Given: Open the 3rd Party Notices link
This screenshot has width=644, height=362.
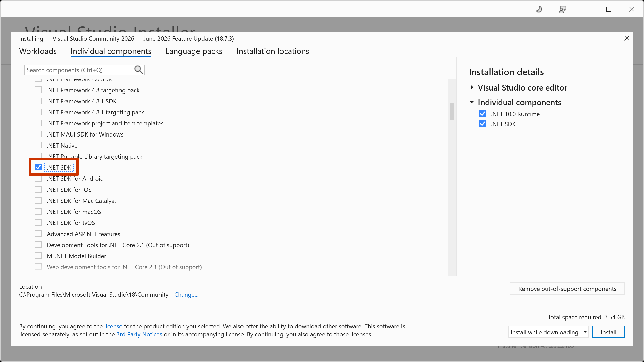Looking at the screenshot, I should (139, 334).
